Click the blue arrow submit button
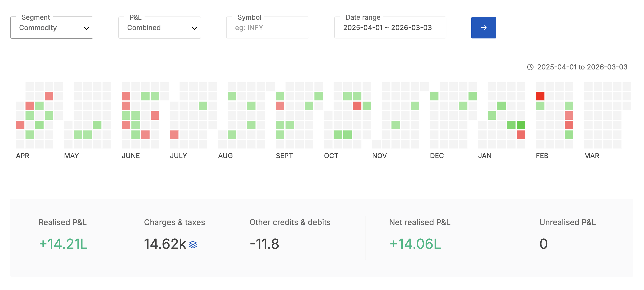 pyautogui.click(x=483, y=27)
